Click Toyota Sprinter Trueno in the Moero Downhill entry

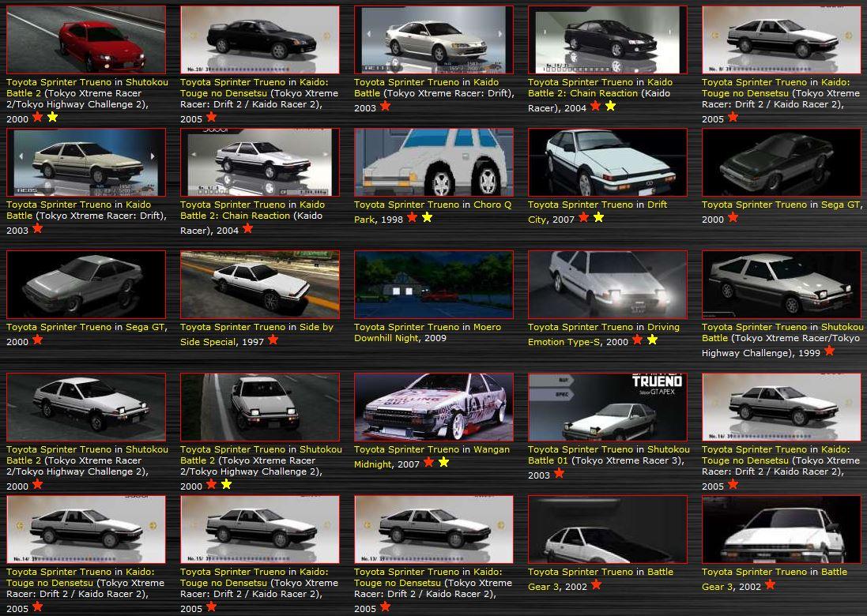[x=407, y=327]
